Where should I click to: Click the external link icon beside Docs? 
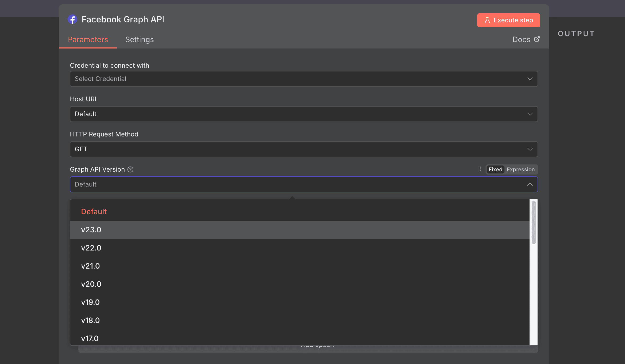tap(537, 39)
